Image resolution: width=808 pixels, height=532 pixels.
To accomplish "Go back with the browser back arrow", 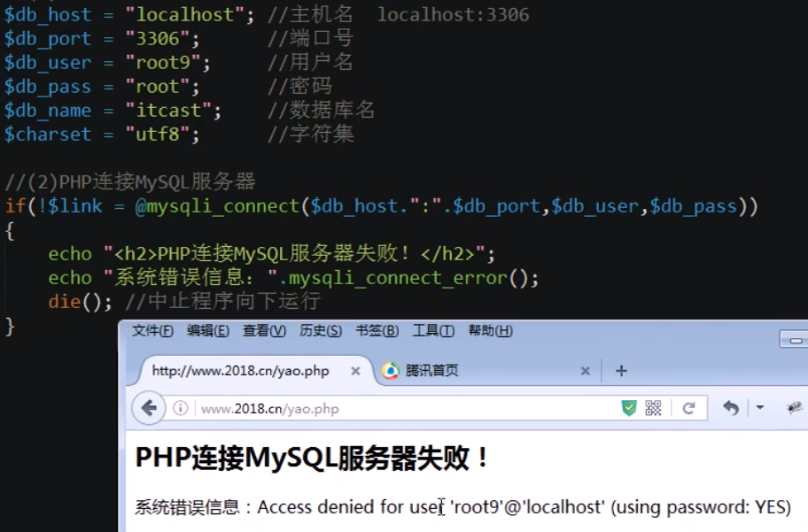I will pos(149,408).
